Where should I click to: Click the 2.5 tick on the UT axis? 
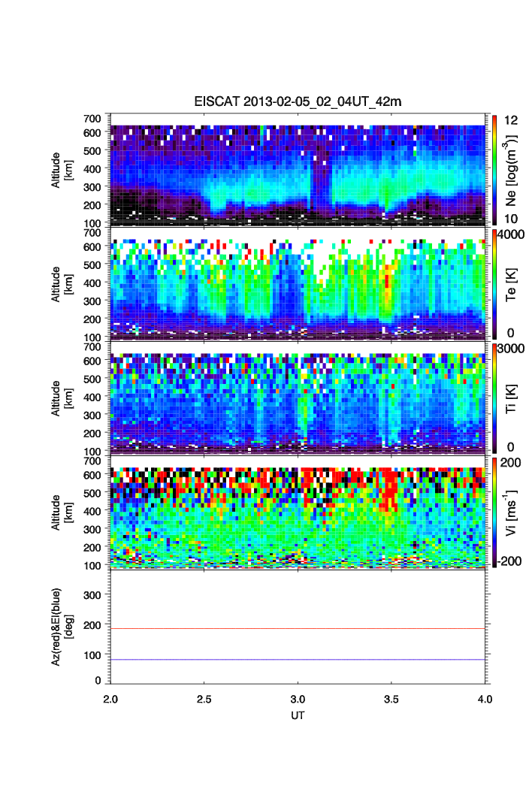(204, 700)
